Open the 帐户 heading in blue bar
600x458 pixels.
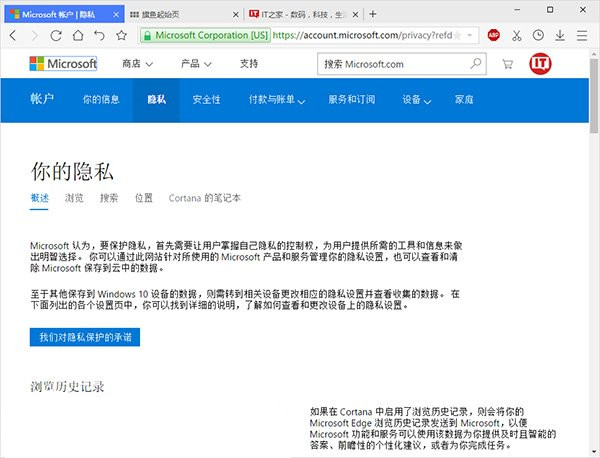tap(42, 99)
